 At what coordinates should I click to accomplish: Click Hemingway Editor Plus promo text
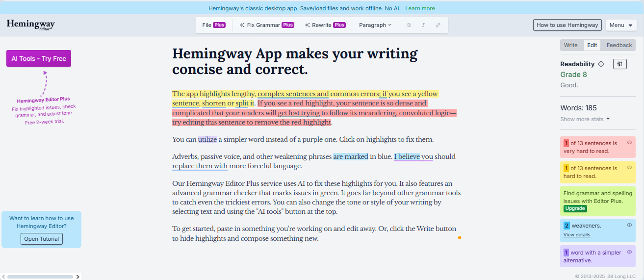(x=44, y=110)
